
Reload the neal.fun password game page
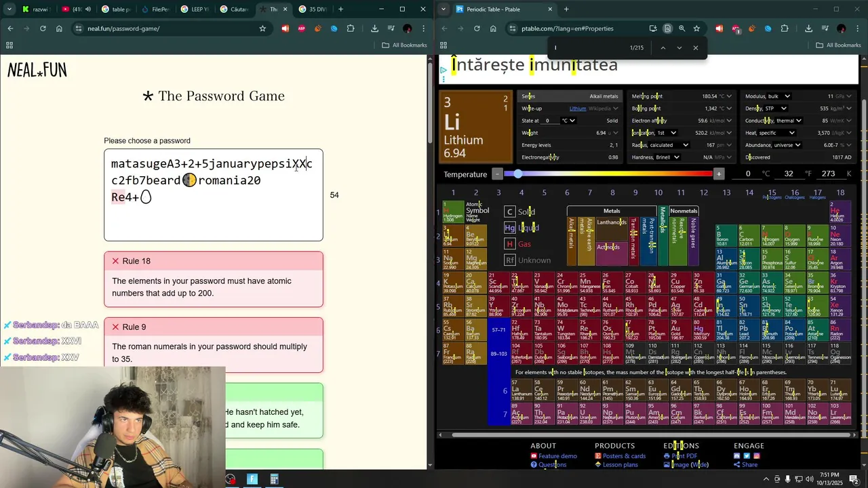pos(43,28)
